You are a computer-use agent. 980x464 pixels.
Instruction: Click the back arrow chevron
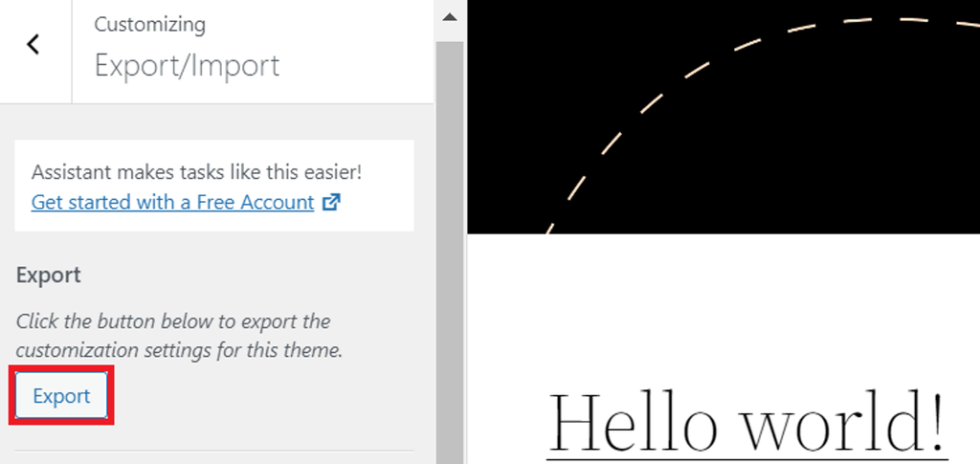coord(33,44)
